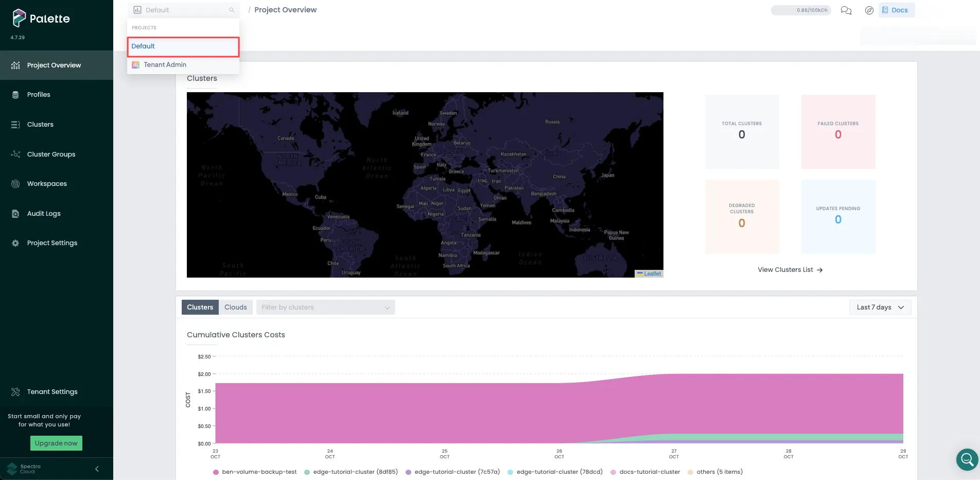Image resolution: width=980 pixels, height=480 pixels.
Task: Switch to the Clouds tab
Action: 235,307
